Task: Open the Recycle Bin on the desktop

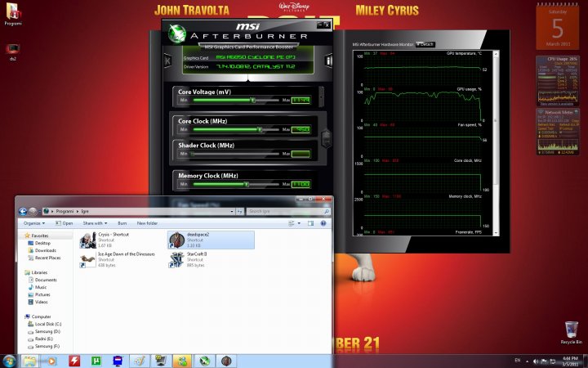Action: click(x=571, y=332)
